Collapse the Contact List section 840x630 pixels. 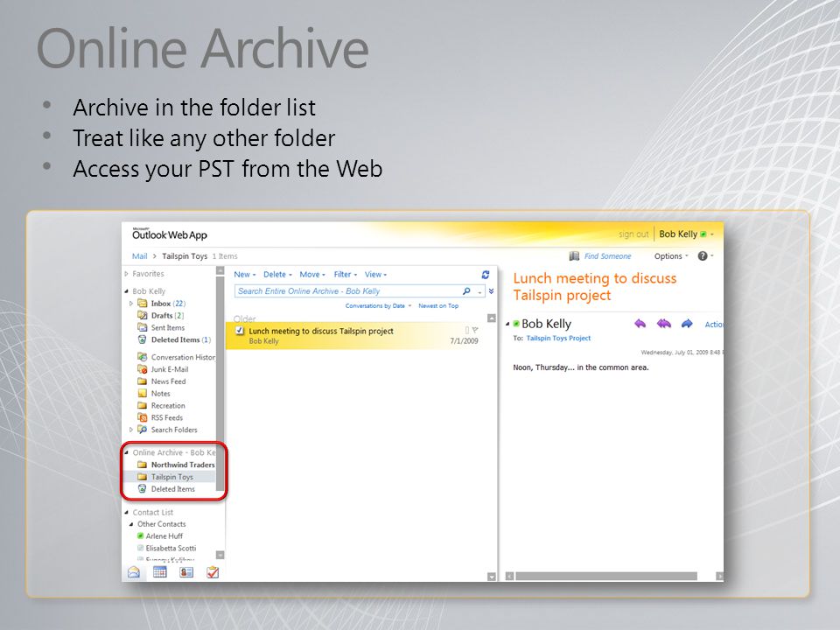(126, 513)
